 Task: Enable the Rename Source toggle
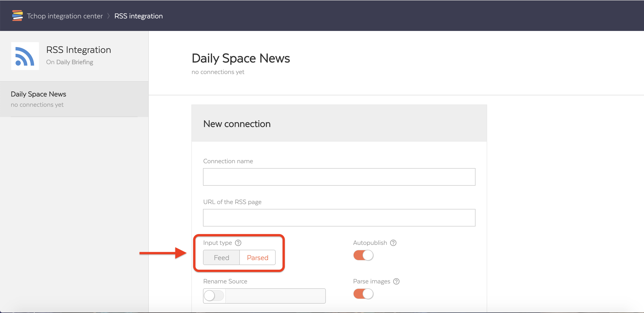tap(214, 296)
